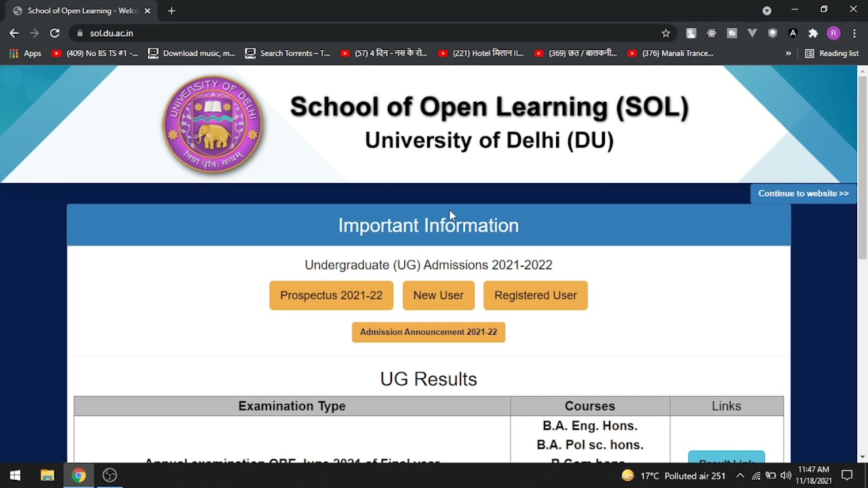Open the weather widget showing 17°C

(x=673, y=476)
